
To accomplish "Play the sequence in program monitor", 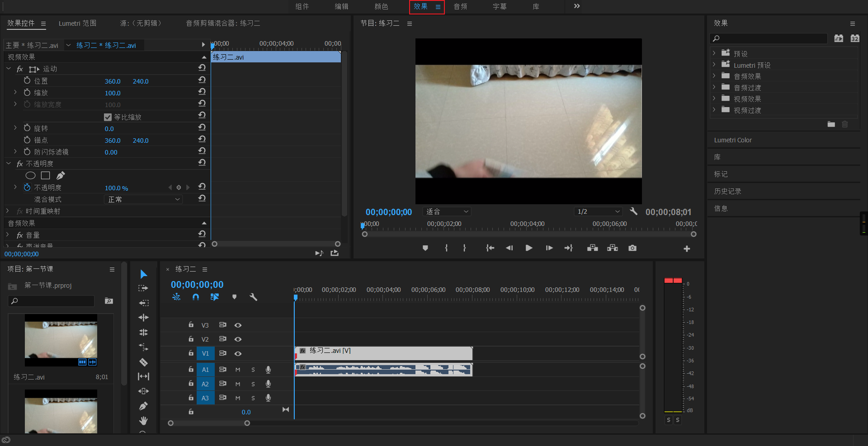I will point(528,248).
